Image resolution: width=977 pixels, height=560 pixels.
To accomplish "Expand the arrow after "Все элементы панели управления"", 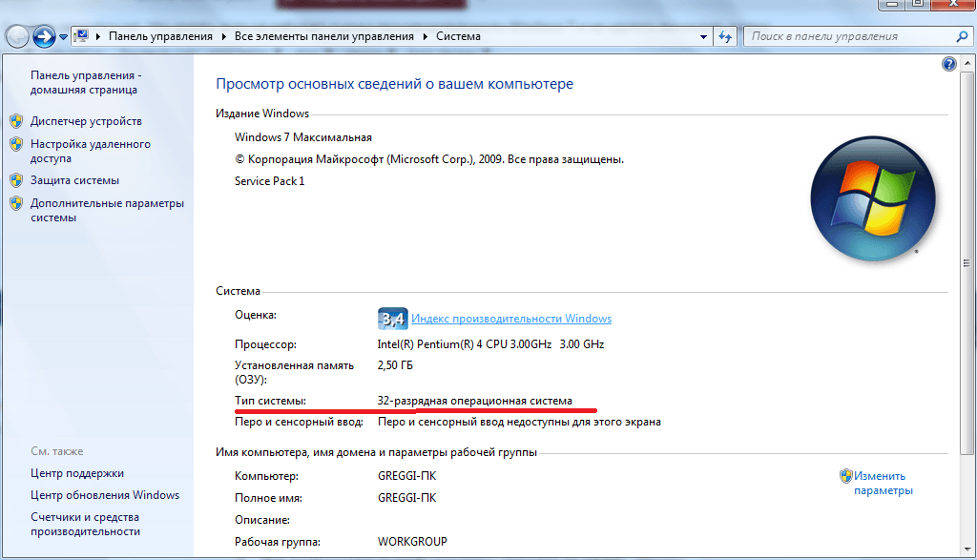I will 425,37.
